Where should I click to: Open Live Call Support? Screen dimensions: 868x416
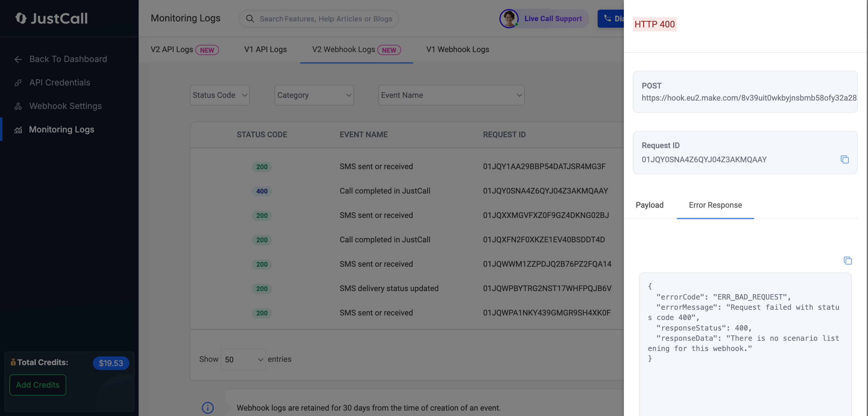click(x=553, y=19)
